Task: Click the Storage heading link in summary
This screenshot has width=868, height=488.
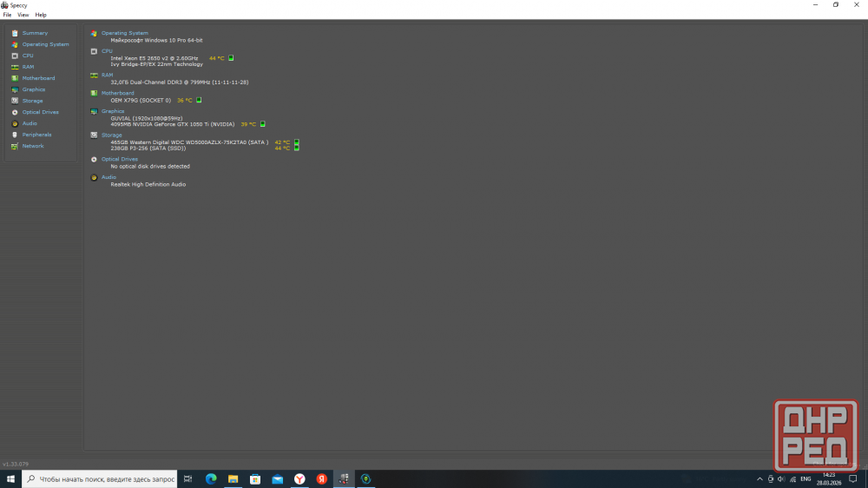Action: pos(111,135)
